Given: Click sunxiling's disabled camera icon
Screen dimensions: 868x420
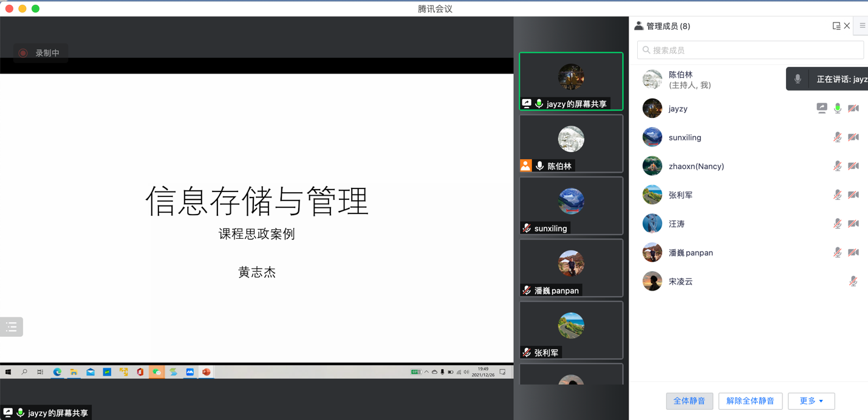Looking at the screenshot, I should tap(853, 137).
